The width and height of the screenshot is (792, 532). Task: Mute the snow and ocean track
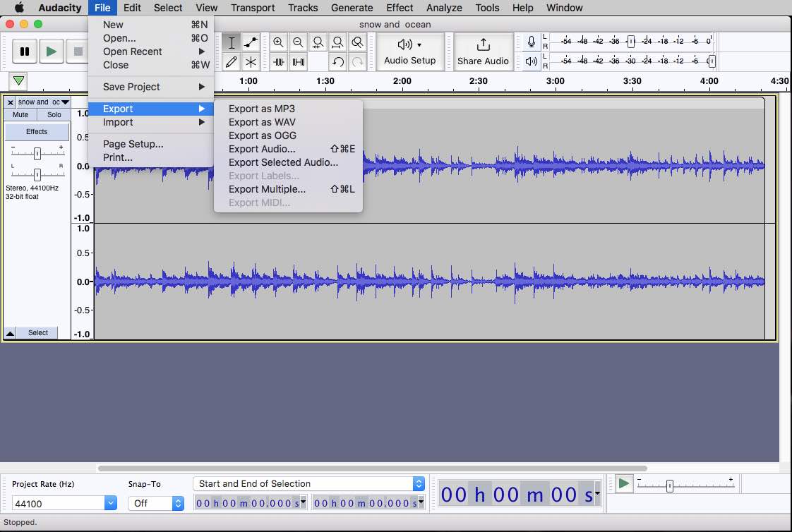(19, 114)
